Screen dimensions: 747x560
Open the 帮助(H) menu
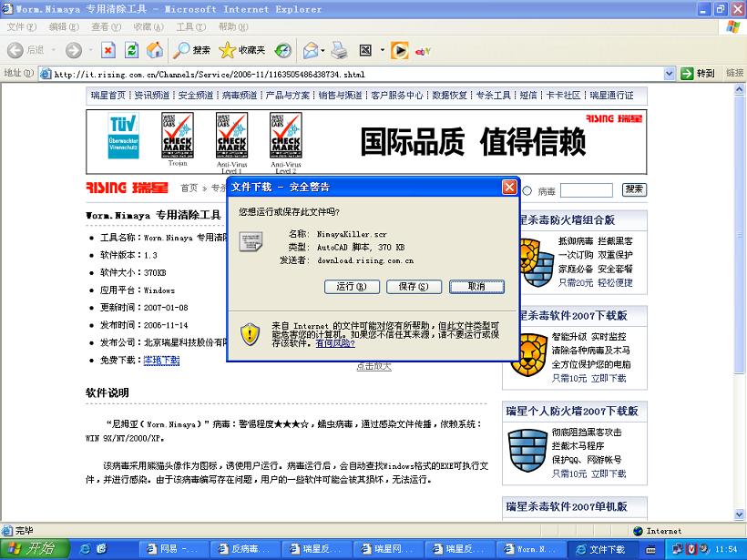[x=233, y=26]
